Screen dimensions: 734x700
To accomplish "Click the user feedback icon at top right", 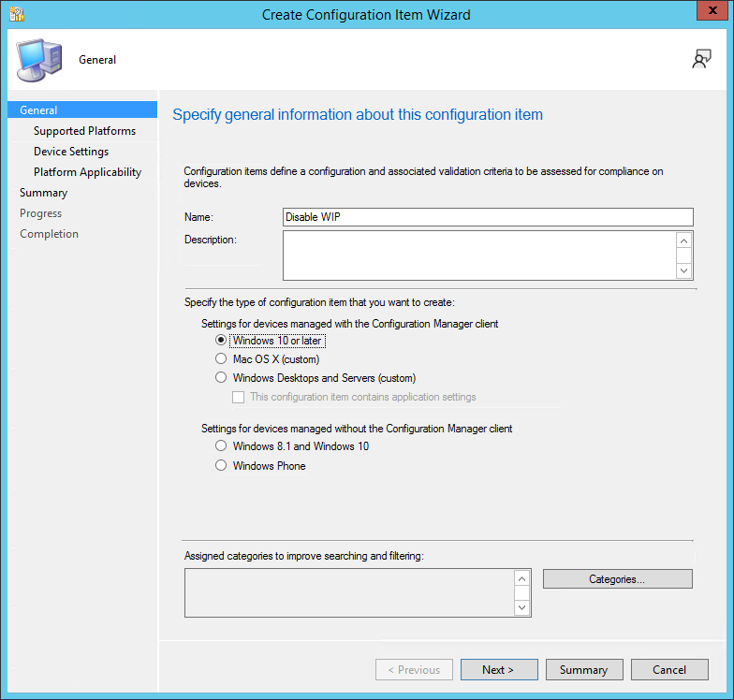I will [701, 60].
